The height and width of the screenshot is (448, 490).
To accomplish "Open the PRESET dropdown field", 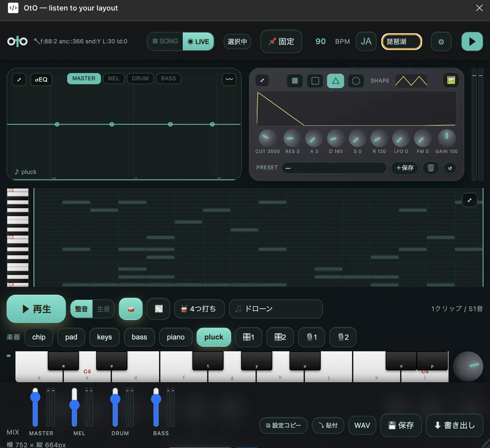I will [x=334, y=168].
